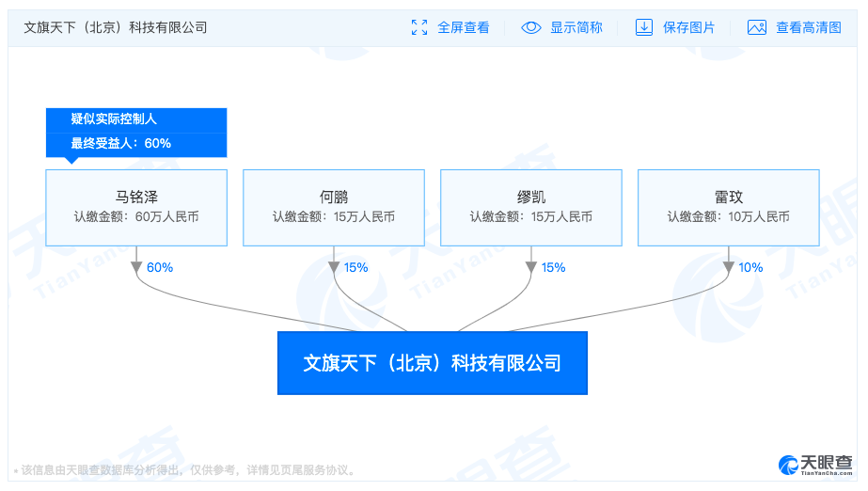Click the company title in the header bar
The width and height of the screenshot is (868, 491).
[x=116, y=27]
